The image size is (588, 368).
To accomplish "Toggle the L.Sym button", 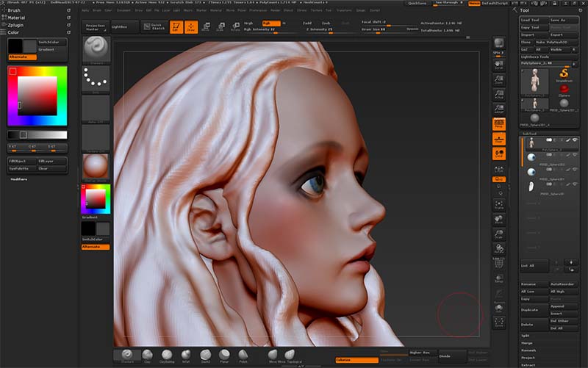I will [x=499, y=170].
